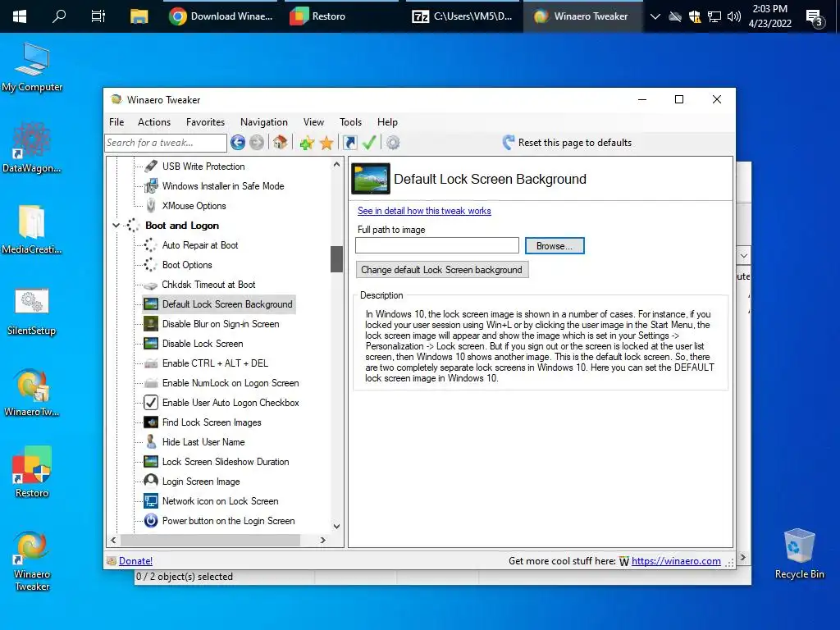Viewport: 840px width, 630px height.
Task: Open the File menu
Action: [116, 122]
